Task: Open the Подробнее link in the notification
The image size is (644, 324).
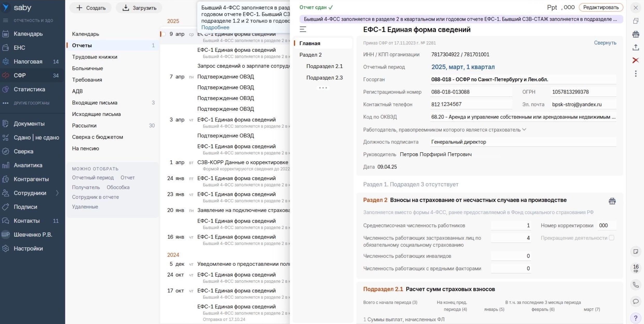Action: pyautogui.click(x=215, y=27)
